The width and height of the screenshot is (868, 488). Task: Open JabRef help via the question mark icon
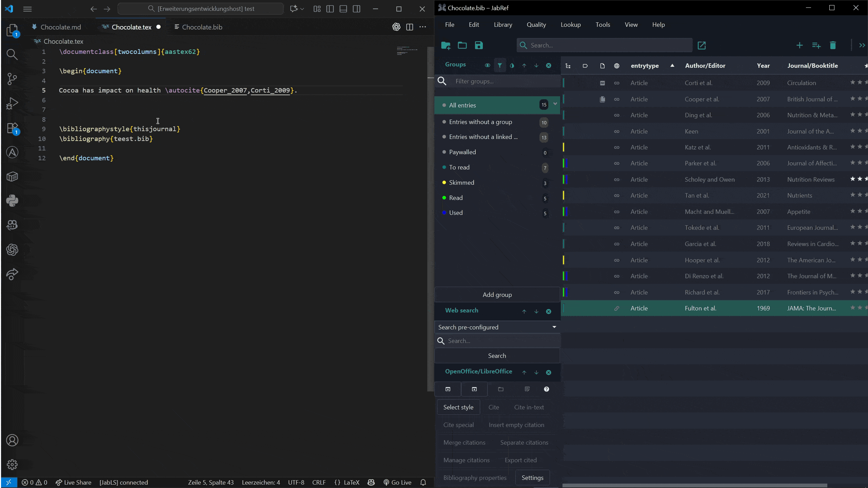tap(546, 389)
